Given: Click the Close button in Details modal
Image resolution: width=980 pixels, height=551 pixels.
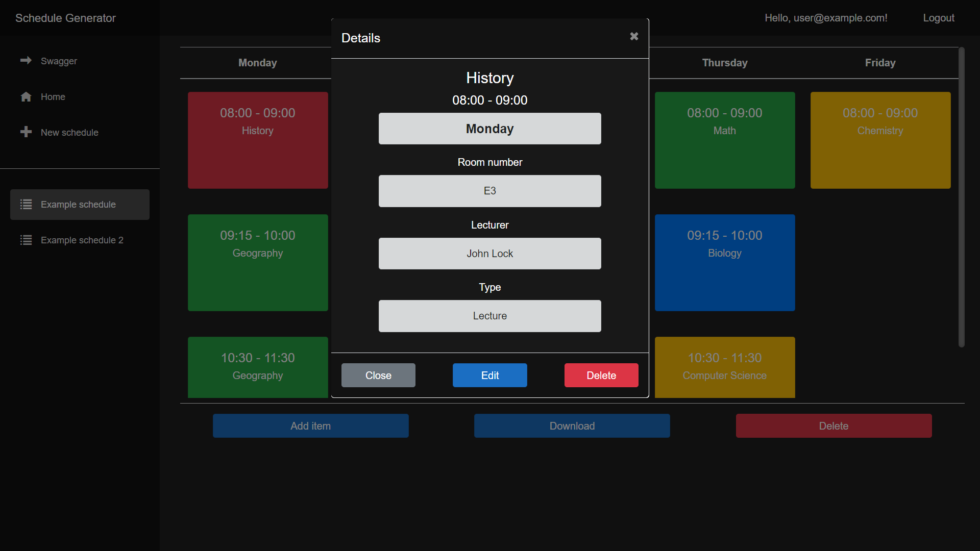Looking at the screenshot, I should pos(378,376).
